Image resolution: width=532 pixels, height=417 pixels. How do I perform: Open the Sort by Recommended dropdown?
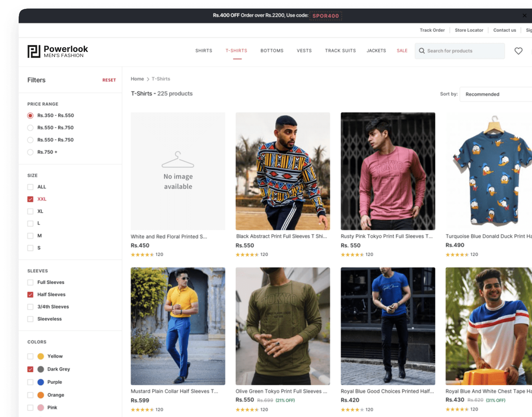pos(496,94)
